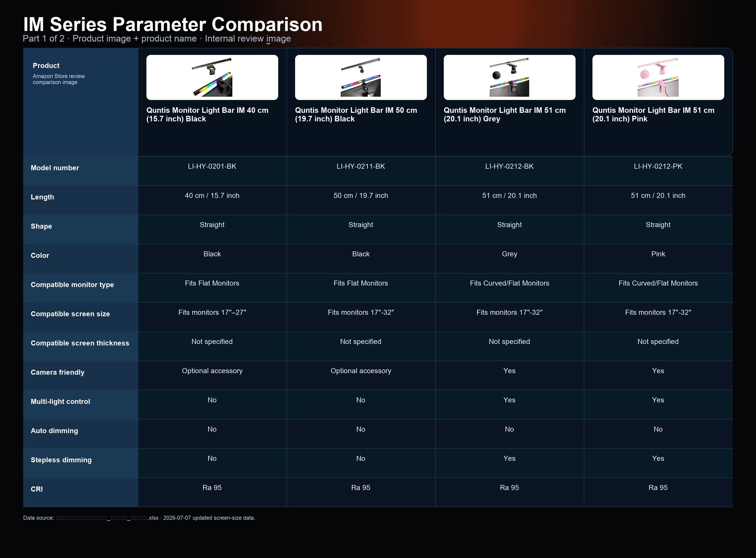756x558 pixels.
Task: Select 'Ra 95' in 40 cm column
Action: tap(212, 488)
